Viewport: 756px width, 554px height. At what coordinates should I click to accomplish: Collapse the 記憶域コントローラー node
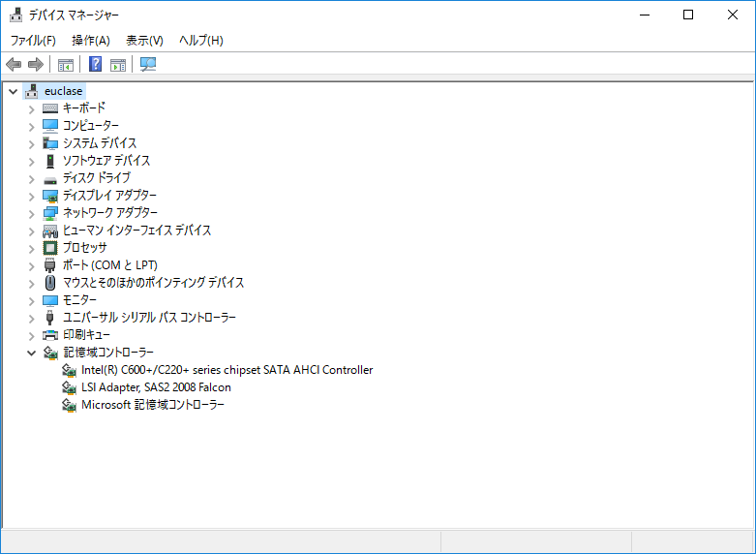(31, 353)
